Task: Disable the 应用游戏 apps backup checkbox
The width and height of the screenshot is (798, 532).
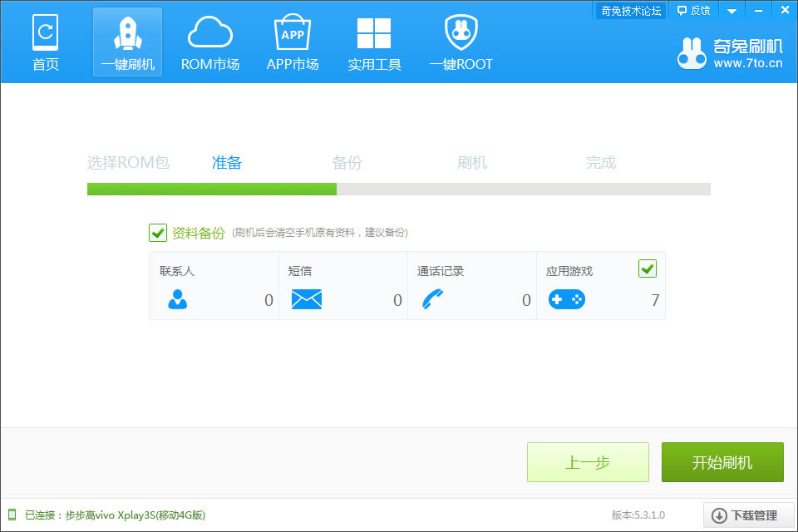Action: coord(647,268)
